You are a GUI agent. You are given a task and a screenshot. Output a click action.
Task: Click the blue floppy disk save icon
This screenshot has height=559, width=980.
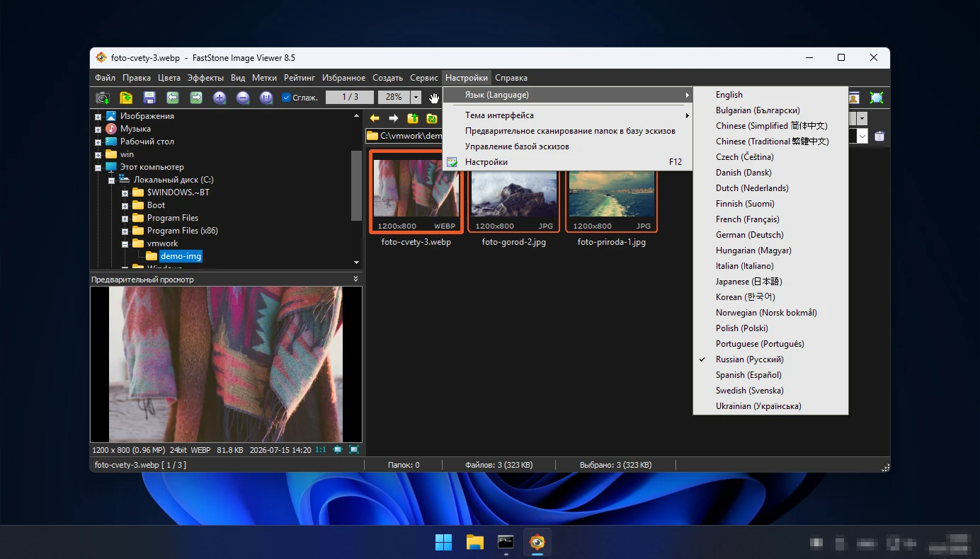point(149,98)
